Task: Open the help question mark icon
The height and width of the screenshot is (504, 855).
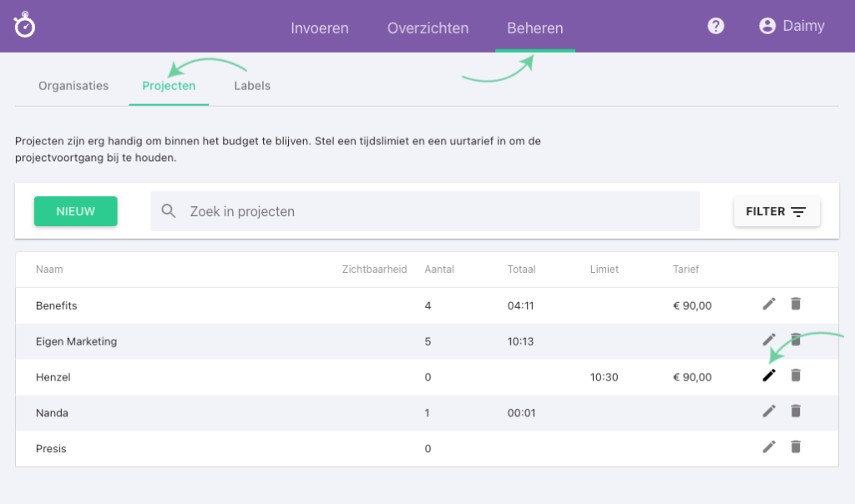Action: click(x=716, y=26)
